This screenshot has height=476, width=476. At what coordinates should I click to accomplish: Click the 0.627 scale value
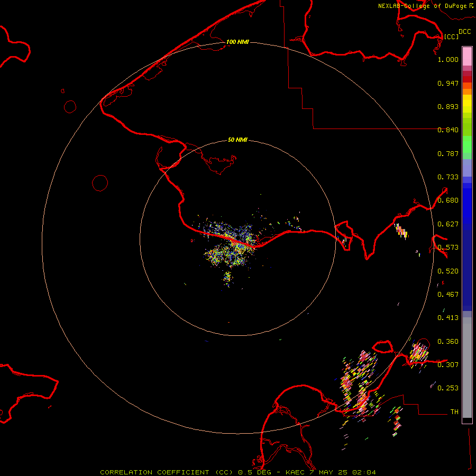tap(448, 224)
